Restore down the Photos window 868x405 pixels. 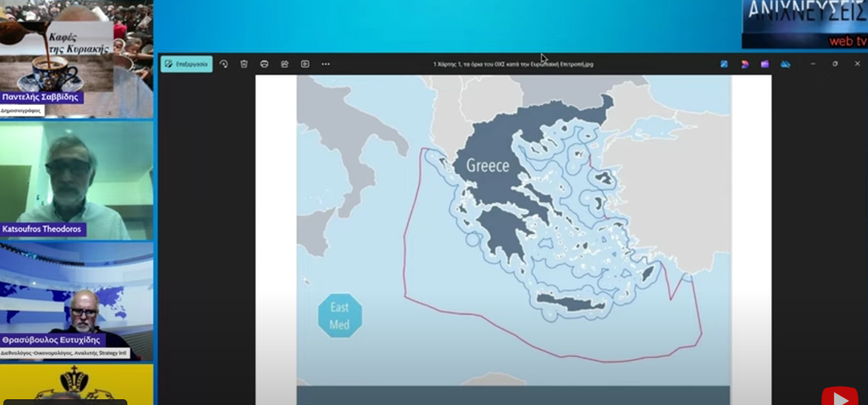pos(835,64)
